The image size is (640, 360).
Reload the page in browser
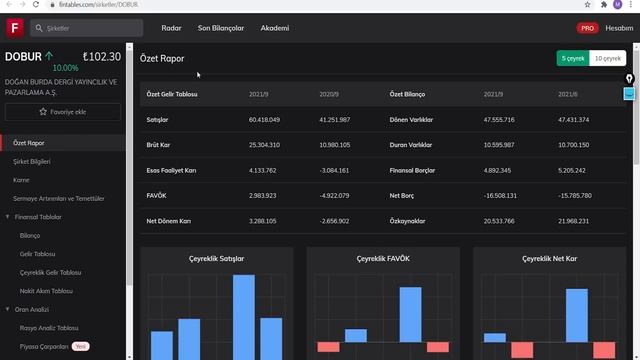coord(36,4)
